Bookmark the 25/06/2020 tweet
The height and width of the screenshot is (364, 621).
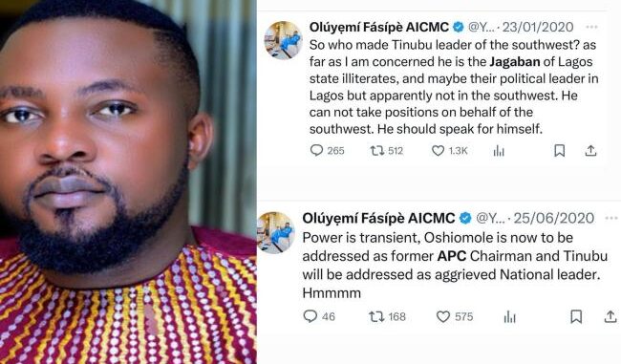576,316
